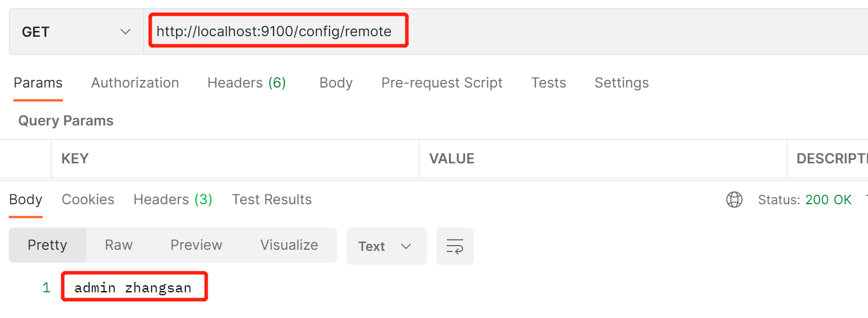This screenshot has width=868, height=318.
Task: Open the Pre-request Script tab
Action: point(442,83)
